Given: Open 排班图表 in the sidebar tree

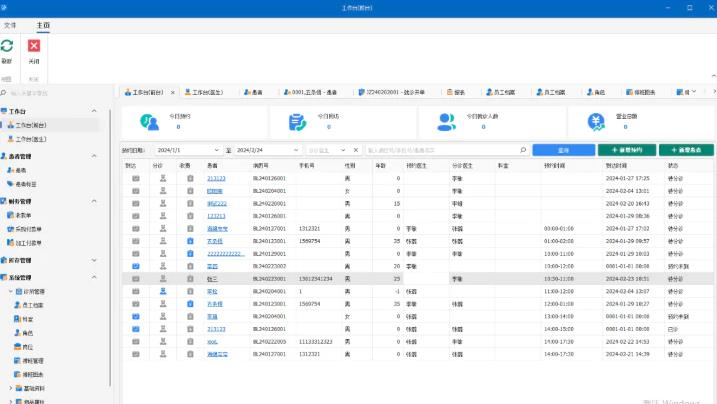Looking at the screenshot, I should pyautogui.click(x=33, y=373).
